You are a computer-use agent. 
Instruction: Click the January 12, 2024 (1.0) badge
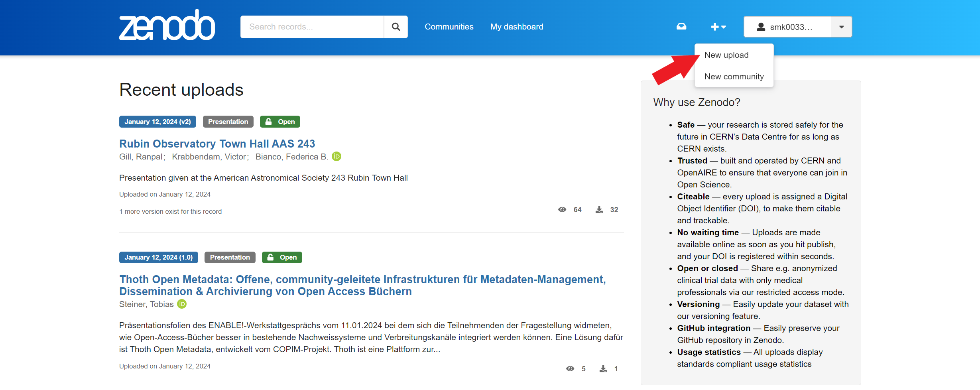click(159, 257)
